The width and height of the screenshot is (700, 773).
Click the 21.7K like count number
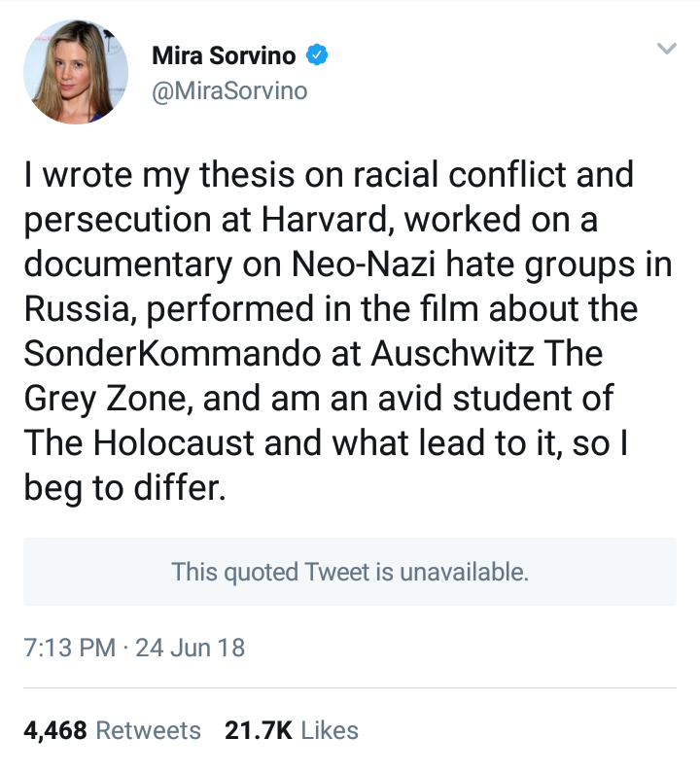click(258, 730)
